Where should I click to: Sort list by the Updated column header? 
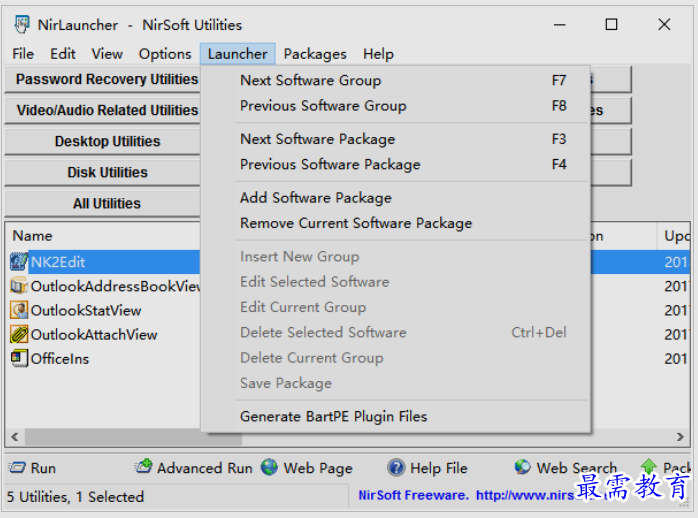(x=673, y=236)
